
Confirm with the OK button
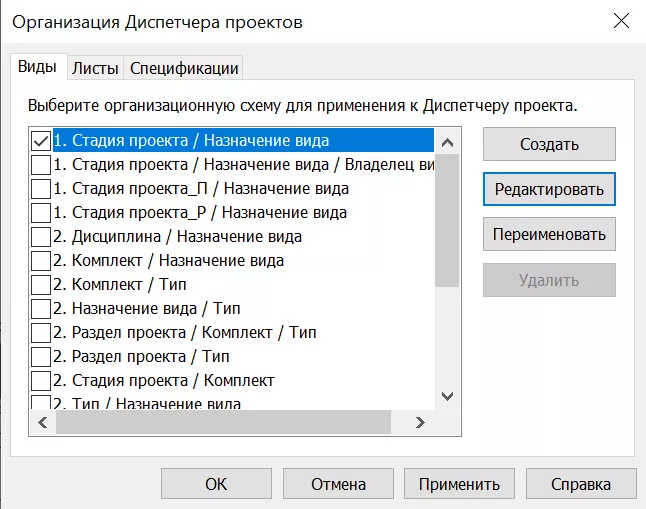tap(216, 484)
